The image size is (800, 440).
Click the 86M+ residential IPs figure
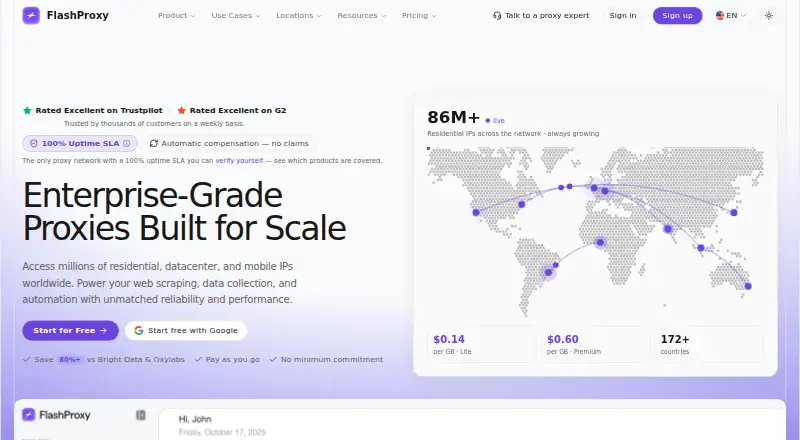tap(454, 117)
